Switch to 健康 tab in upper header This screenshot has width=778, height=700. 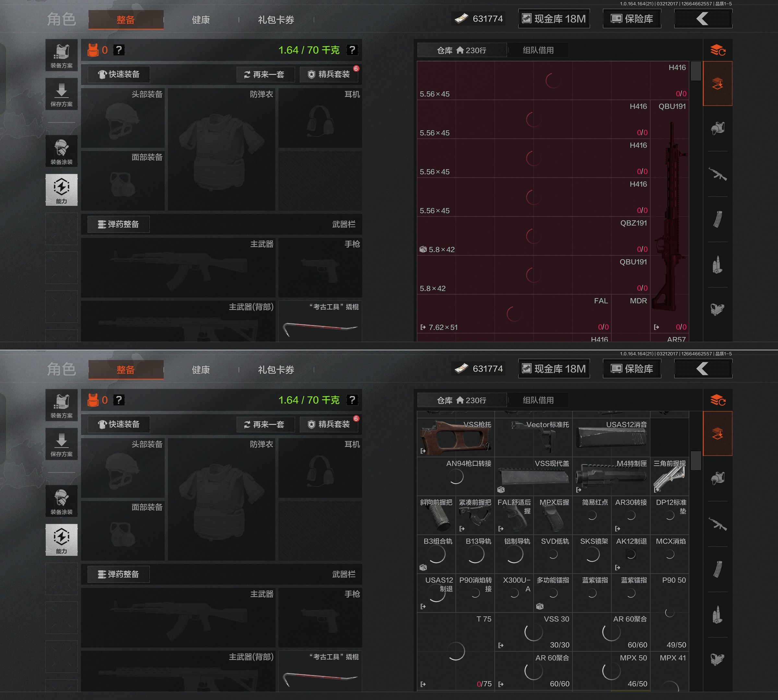pos(201,20)
